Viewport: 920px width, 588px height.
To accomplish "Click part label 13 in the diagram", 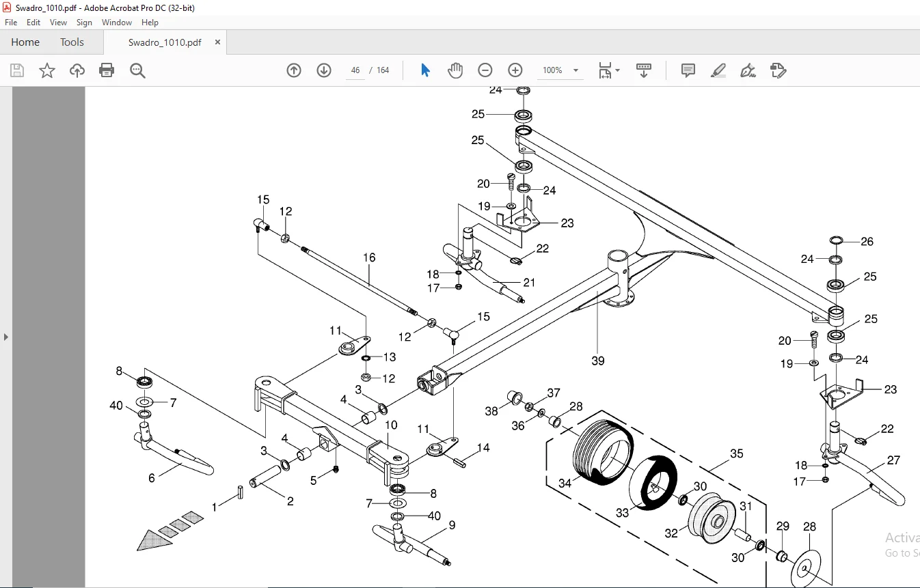I will coord(390,357).
